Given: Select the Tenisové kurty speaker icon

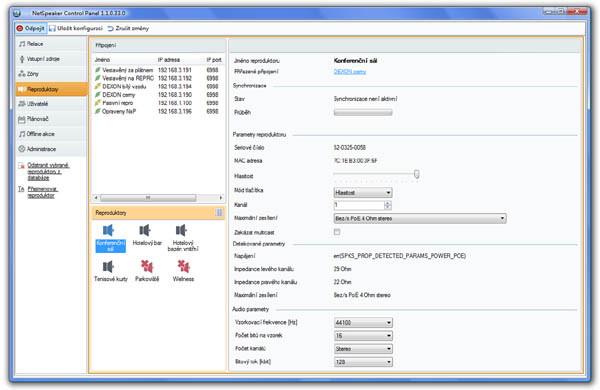Looking at the screenshot, I should (x=108, y=266).
